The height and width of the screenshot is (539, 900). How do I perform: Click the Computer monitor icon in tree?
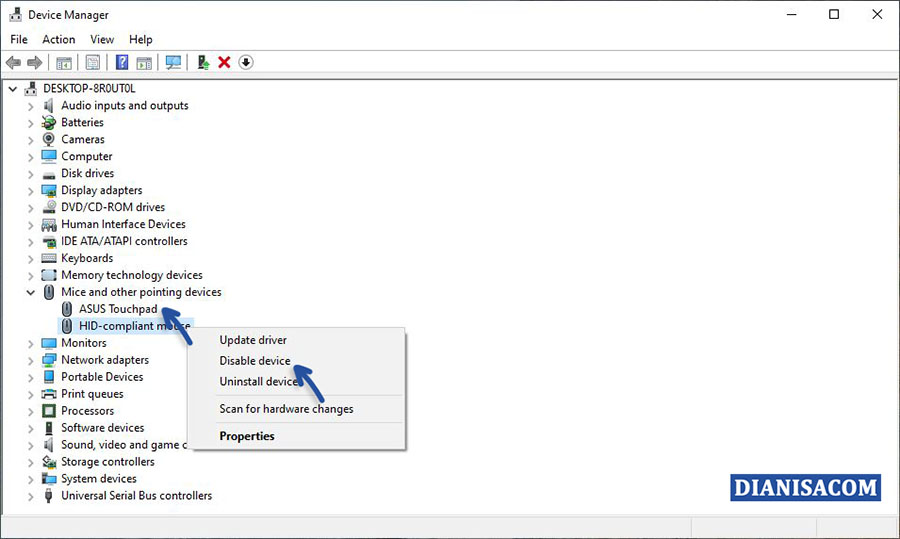[49, 156]
